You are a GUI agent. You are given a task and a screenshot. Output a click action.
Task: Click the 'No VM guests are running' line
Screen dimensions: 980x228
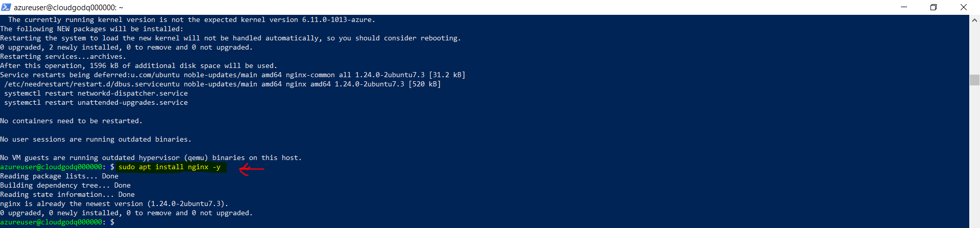(151, 158)
